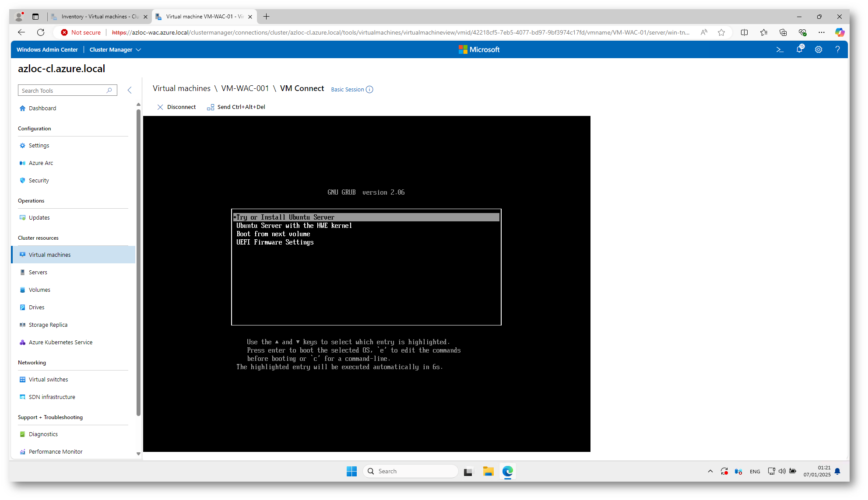The height and width of the screenshot is (500, 868).
Task: Open the Windows Start menu
Action: pos(351,471)
